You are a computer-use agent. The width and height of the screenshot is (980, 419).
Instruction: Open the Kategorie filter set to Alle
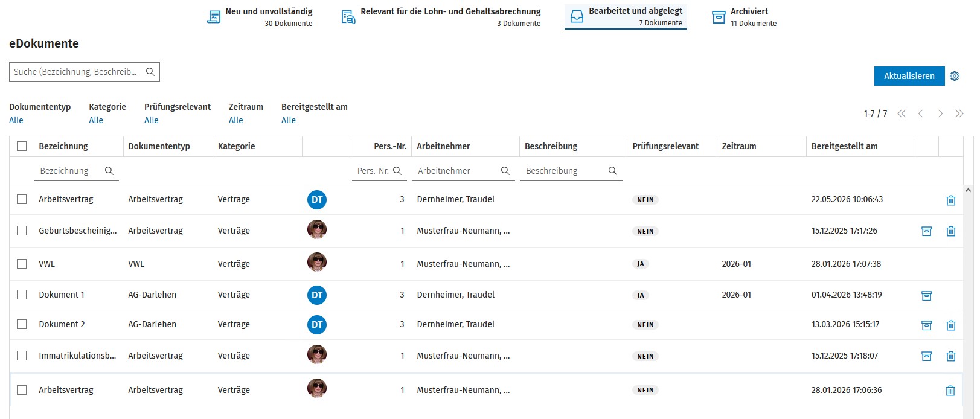pos(96,120)
